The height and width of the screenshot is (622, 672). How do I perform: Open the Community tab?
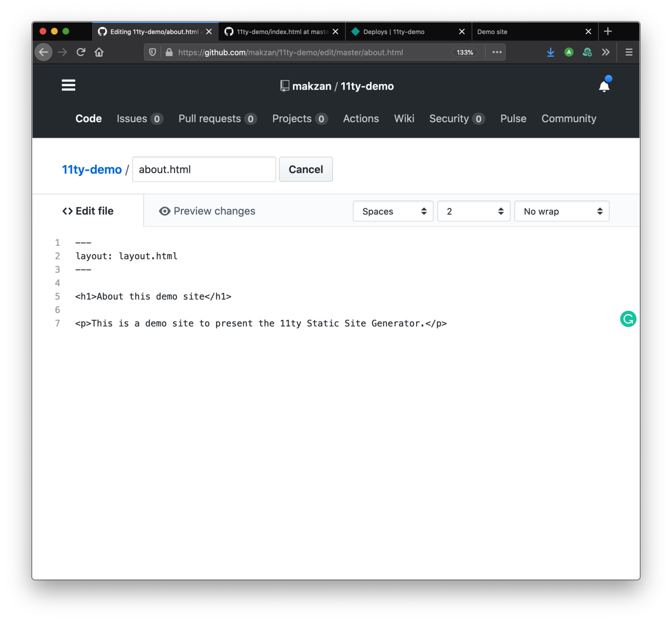[x=569, y=118]
